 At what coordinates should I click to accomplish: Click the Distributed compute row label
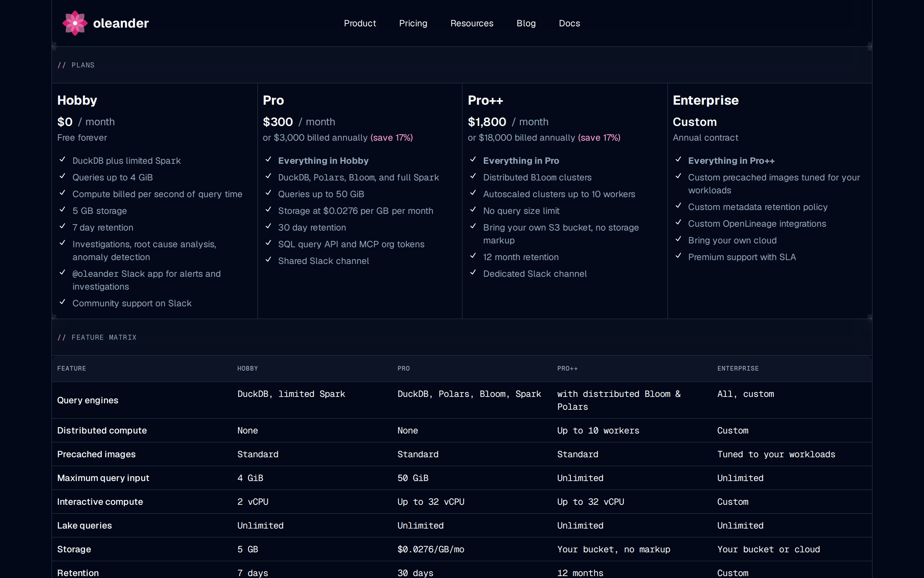coord(102,430)
